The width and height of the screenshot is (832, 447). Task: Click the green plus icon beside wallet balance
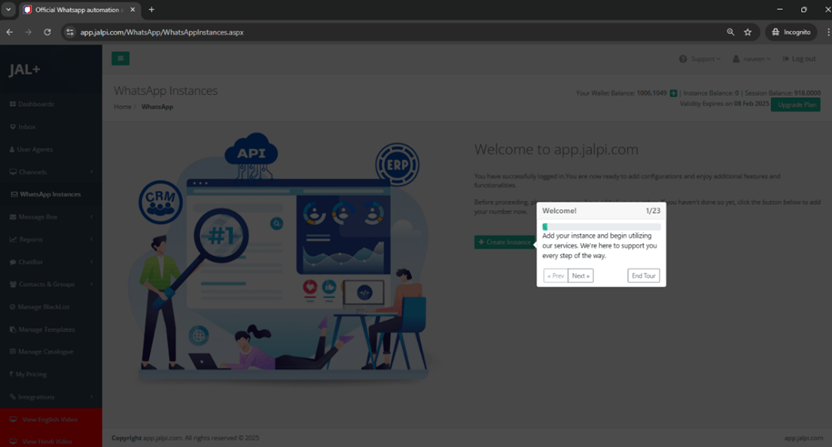click(x=673, y=93)
